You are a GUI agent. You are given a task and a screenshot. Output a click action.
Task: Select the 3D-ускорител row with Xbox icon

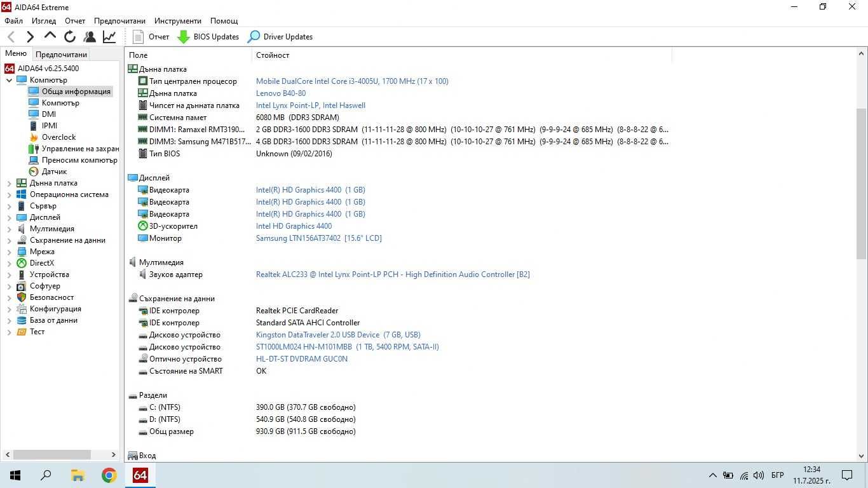coord(398,226)
